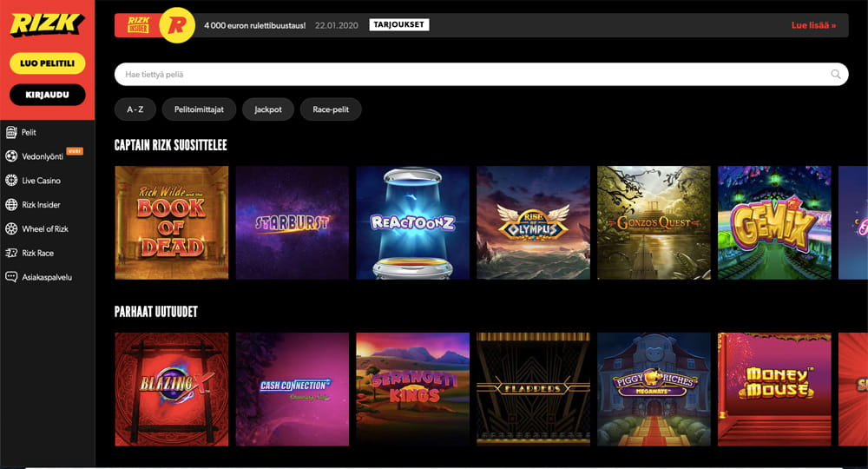868x469 pixels.
Task: Open the Piggy Riches Megaways game
Action: pyautogui.click(x=654, y=389)
